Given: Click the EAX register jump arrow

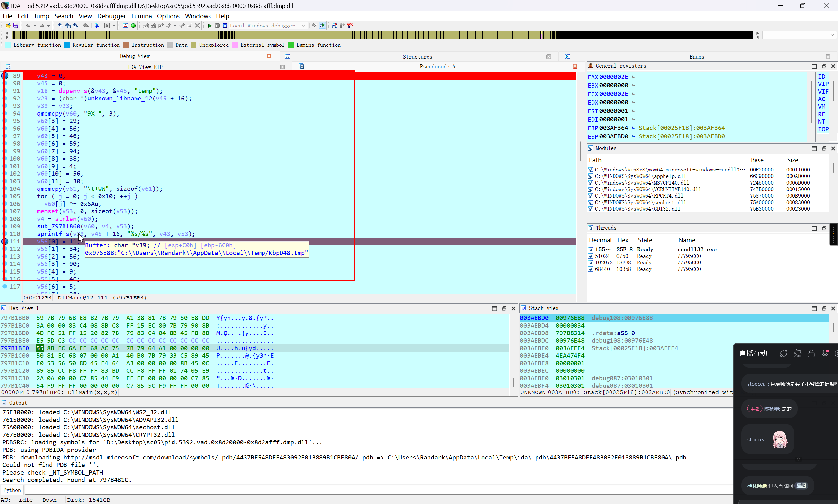Looking at the screenshot, I should pos(633,77).
